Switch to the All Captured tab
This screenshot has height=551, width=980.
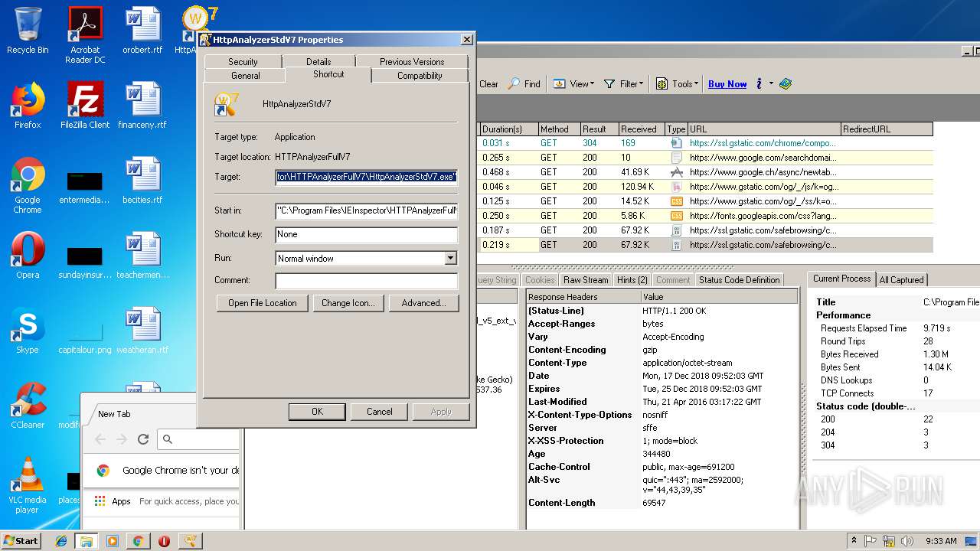pyautogui.click(x=901, y=280)
